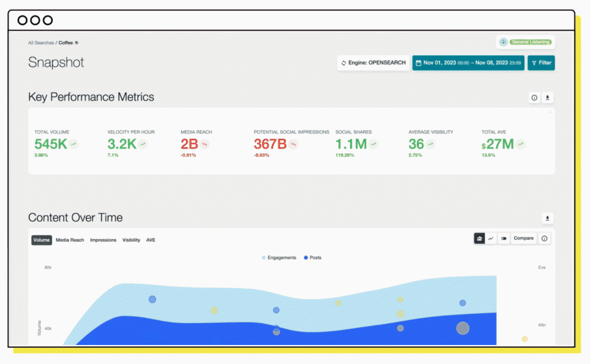Click the Compare button

(523, 238)
